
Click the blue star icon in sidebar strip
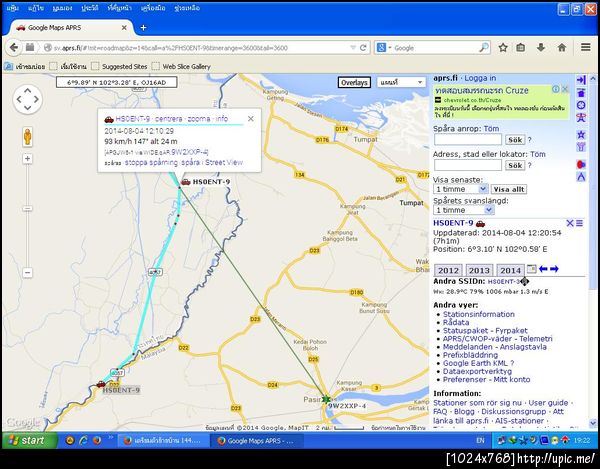pos(581,135)
